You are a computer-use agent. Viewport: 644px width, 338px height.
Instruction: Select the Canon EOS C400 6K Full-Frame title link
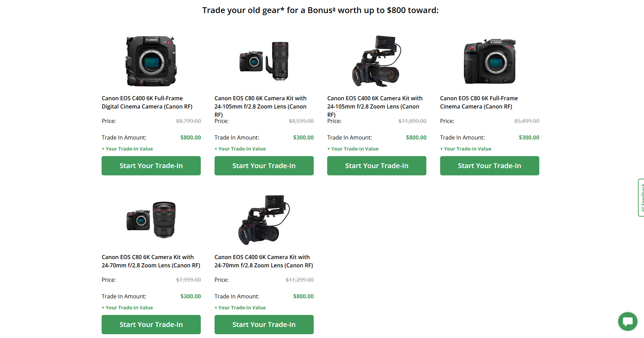142,102
